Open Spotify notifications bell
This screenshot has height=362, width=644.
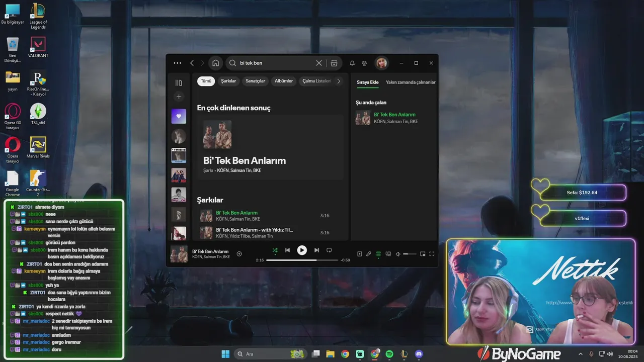tap(352, 63)
